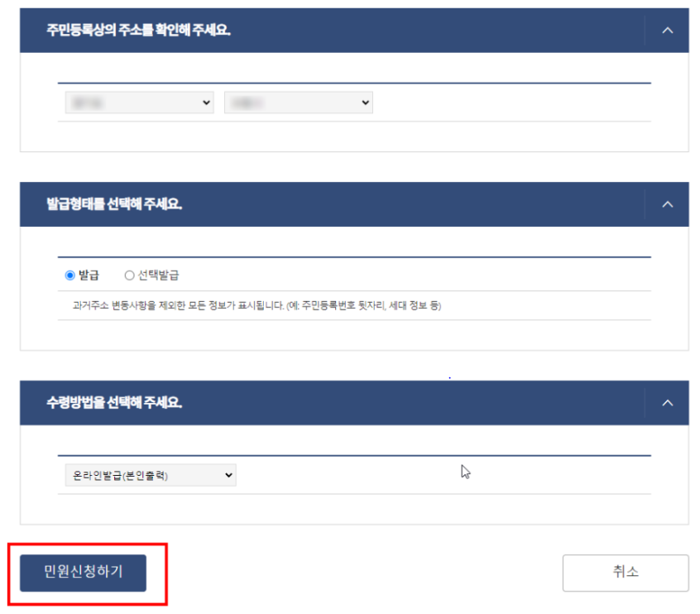The width and height of the screenshot is (700, 614).
Task: Collapse the 수령방법 section chevron
Action: tap(667, 403)
